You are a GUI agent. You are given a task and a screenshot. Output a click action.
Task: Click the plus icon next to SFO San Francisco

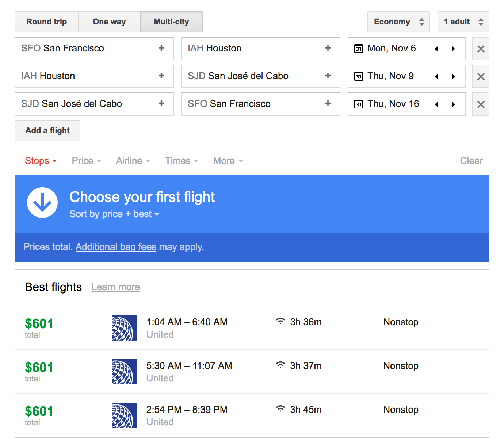(161, 48)
